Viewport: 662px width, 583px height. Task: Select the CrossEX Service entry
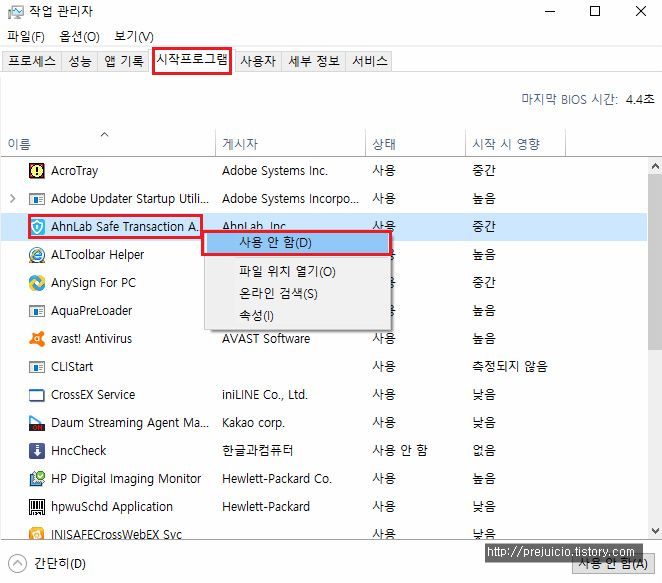93,395
